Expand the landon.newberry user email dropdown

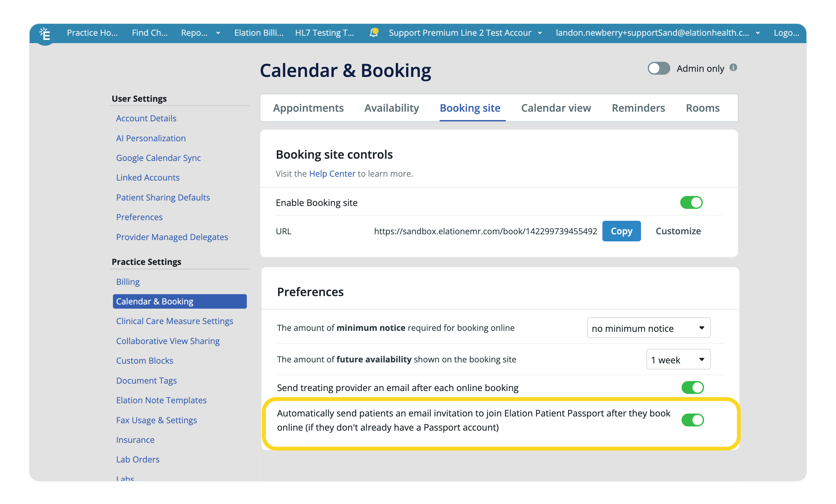tap(757, 33)
